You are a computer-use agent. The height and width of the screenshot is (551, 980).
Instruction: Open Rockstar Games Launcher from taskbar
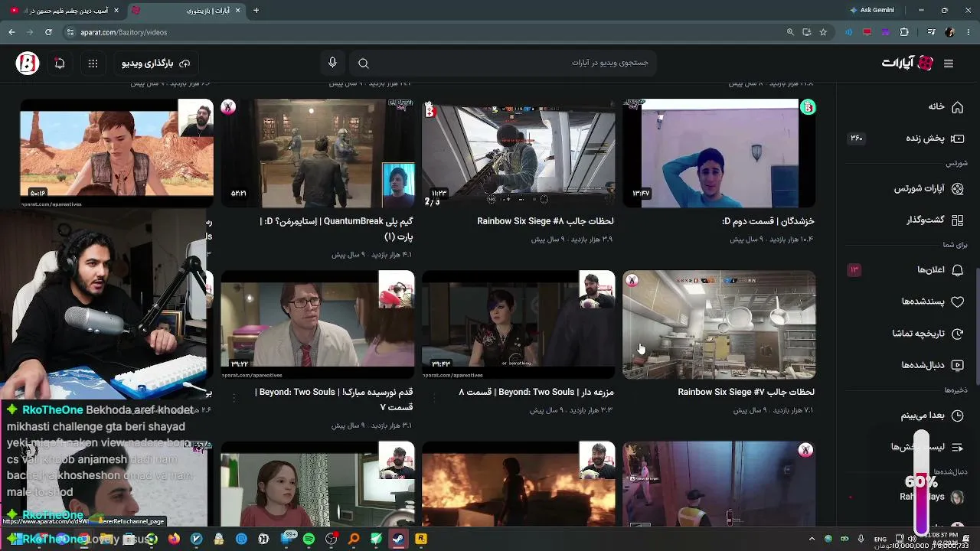click(x=420, y=539)
